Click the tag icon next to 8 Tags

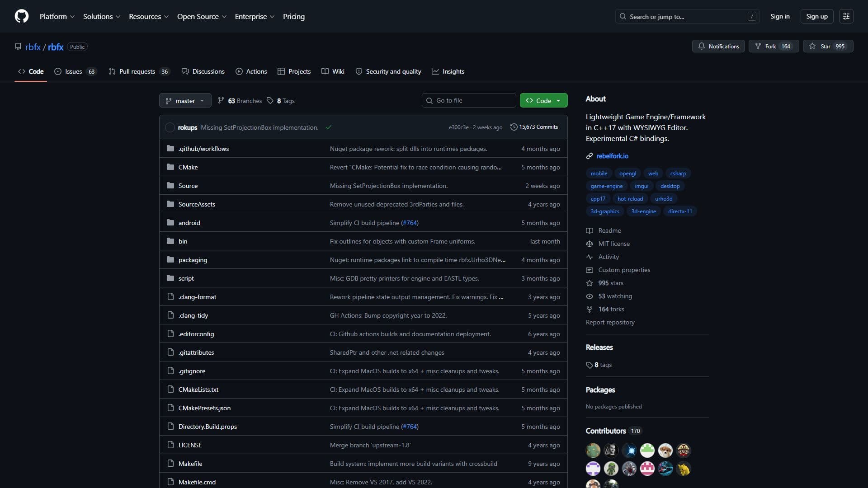click(270, 101)
